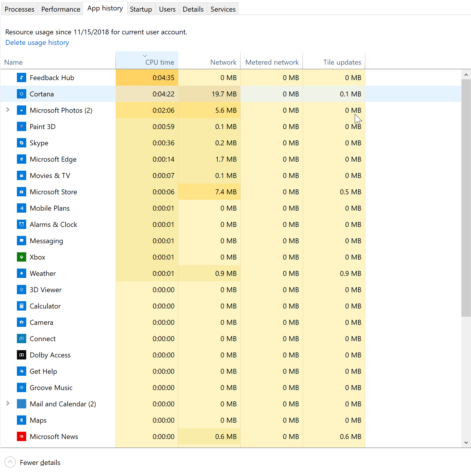Click the Dolby Access icon
The width and height of the screenshot is (471, 476).
pos(22,355)
